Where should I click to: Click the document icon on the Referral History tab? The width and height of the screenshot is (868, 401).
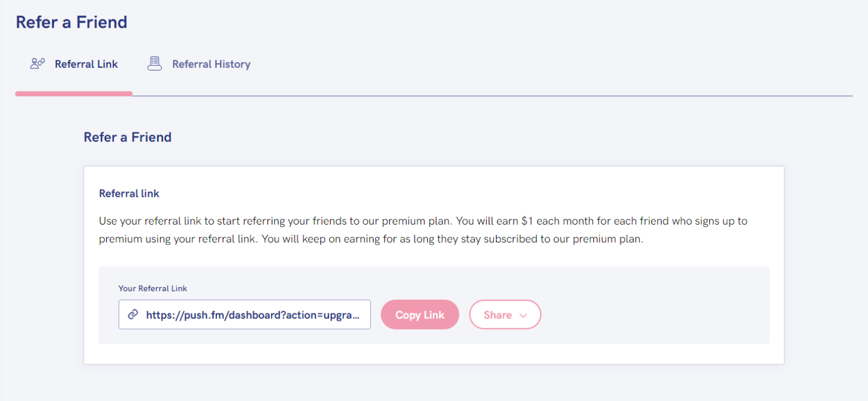pos(154,63)
